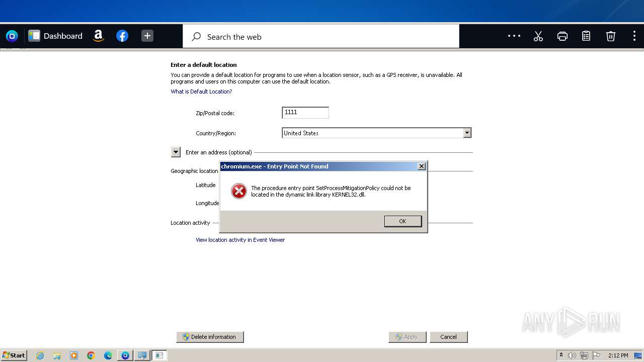This screenshot has height=362, width=644.
Task: Click the scissors cut icon
Action: [x=538, y=36]
